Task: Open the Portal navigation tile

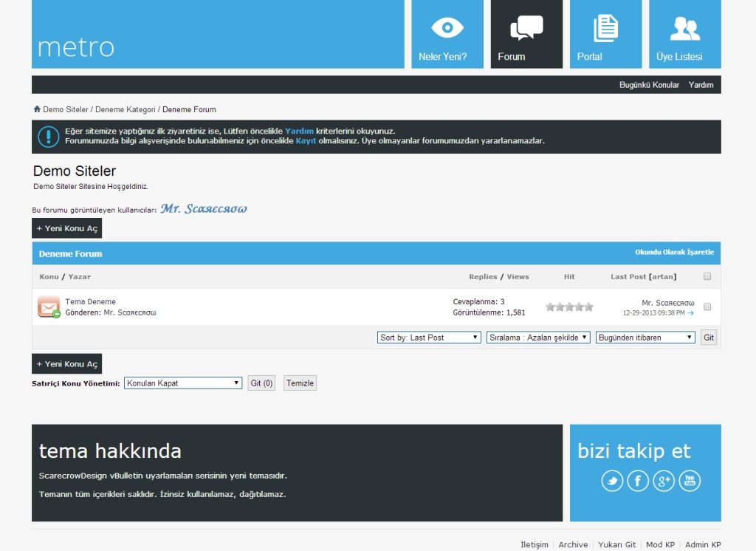Action: [605, 34]
